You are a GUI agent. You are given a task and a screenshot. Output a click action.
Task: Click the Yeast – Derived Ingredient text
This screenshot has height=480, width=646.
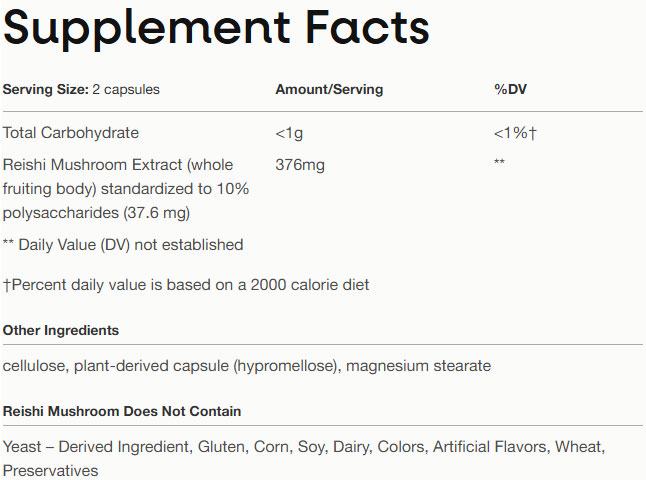pyautogui.click(x=96, y=446)
